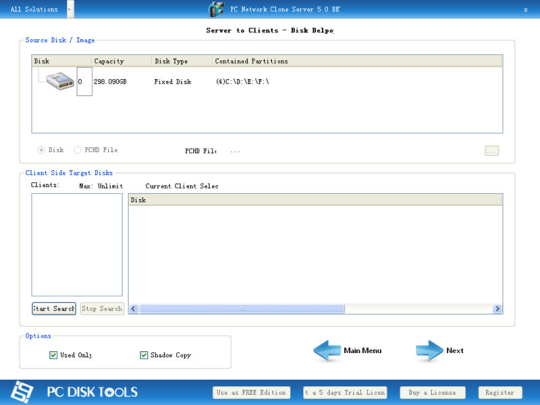Image resolution: width=540 pixels, height=405 pixels.
Task: Toggle the Used Only checkbox
Action: pyautogui.click(x=53, y=355)
